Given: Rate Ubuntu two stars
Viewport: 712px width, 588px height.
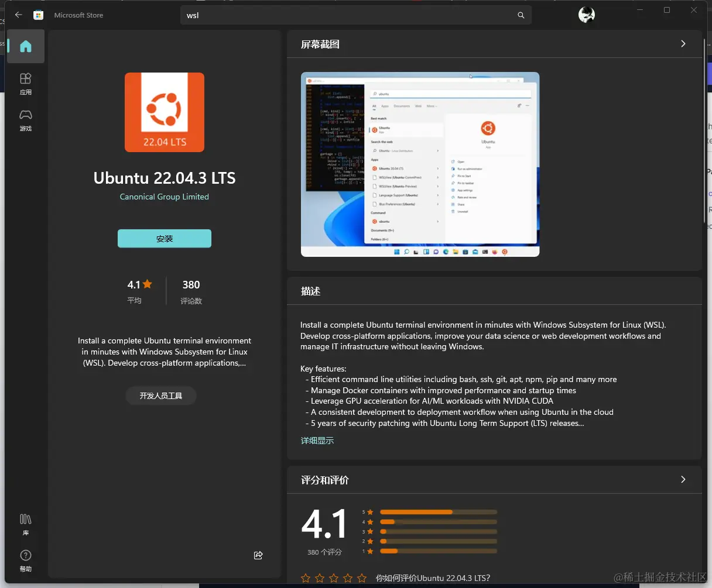Looking at the screenshot, I should [320, 578].
